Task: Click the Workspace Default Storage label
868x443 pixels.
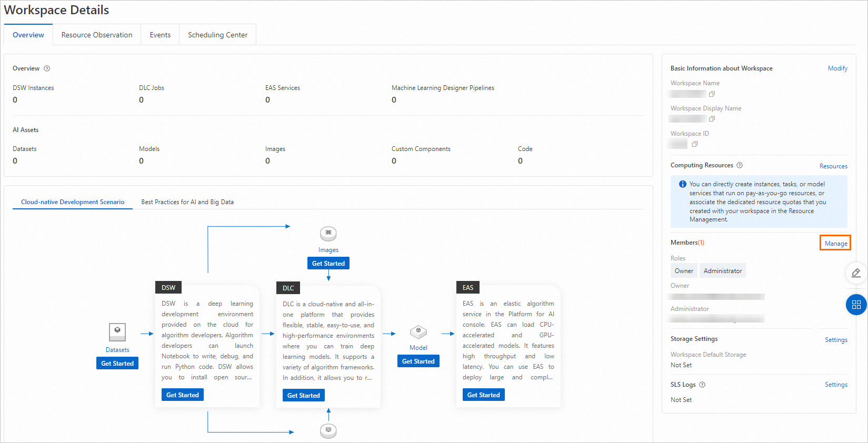Action: [x=709, y=355]
